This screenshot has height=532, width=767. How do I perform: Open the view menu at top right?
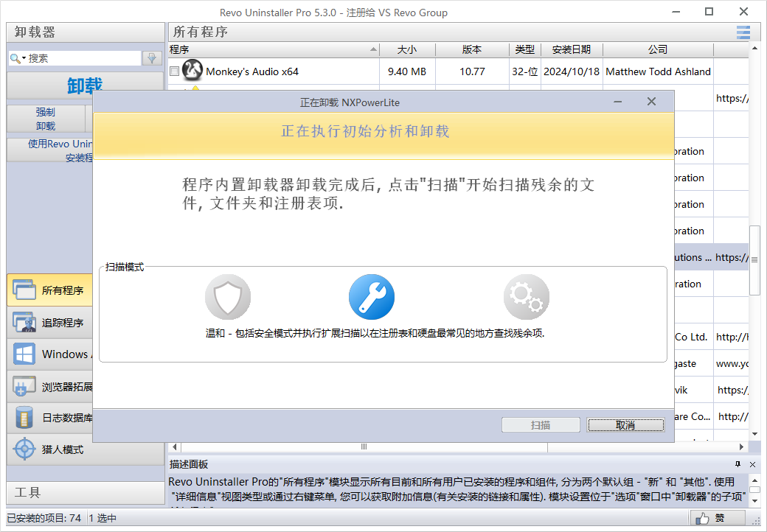pos(743,32)
